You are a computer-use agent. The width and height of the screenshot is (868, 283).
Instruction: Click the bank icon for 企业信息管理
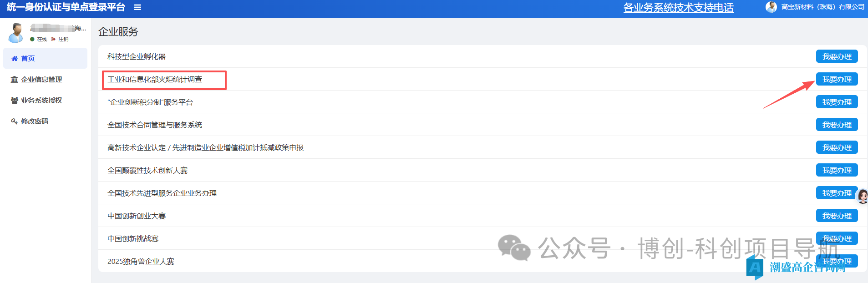[15, 80]
